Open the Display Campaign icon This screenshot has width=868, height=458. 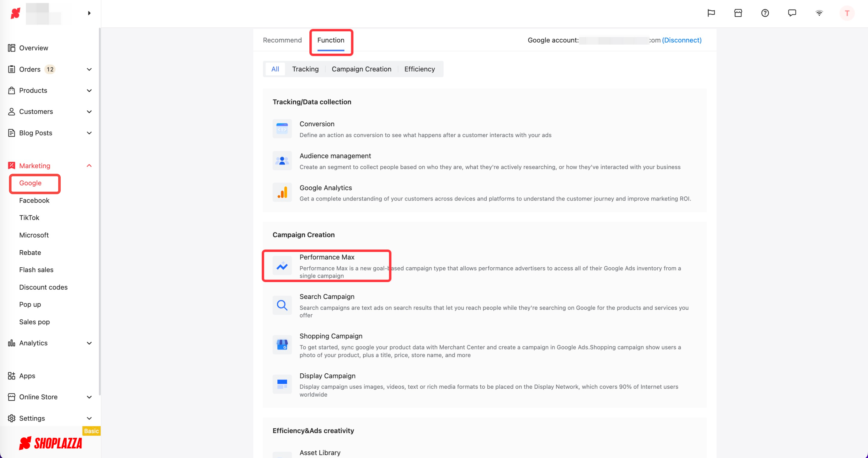point(282,384)
